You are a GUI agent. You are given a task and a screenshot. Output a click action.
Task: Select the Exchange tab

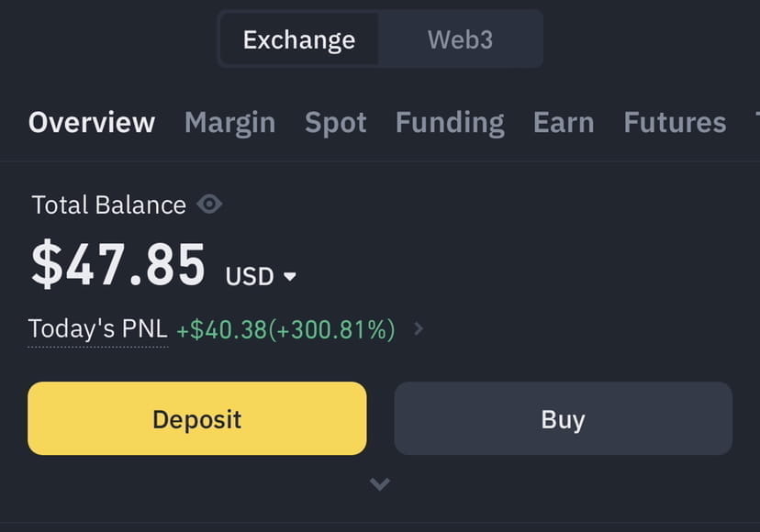pos(298,39)
